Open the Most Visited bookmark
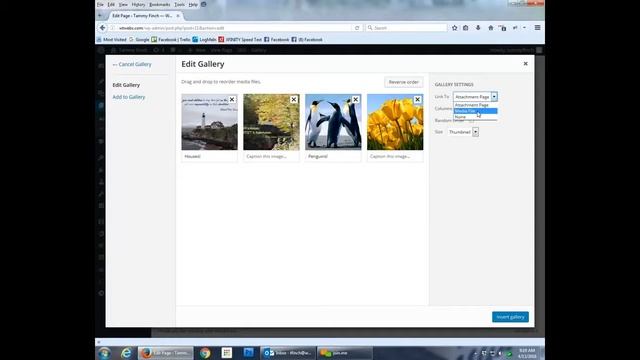 point(111,40)
